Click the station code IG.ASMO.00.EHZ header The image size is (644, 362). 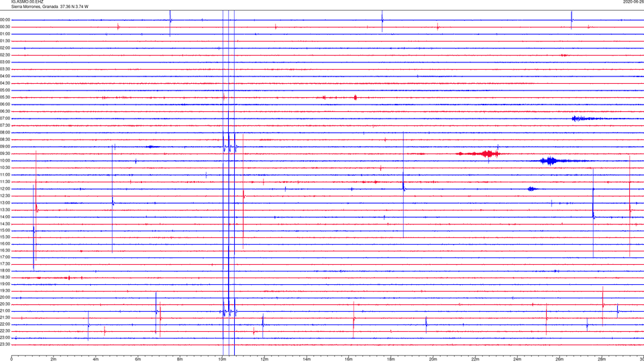point(27,1)
